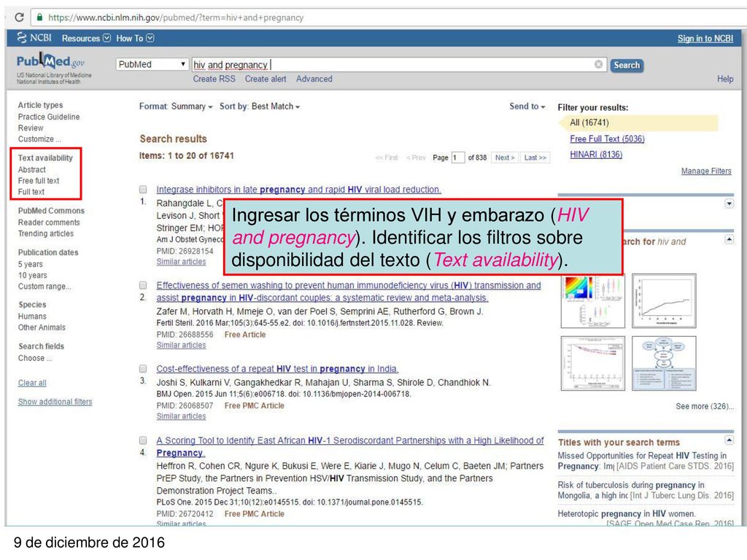Open the declining survival-curve chart thumbnail
747x560 pixels.
[x=592, y=363]
